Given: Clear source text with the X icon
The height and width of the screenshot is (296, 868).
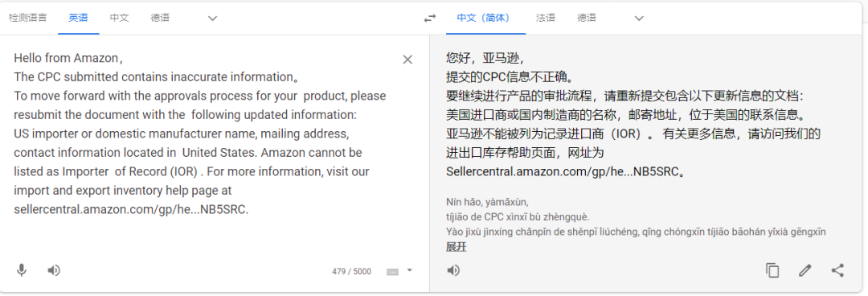Looking at the screenshot, I should tap(407, 60).
